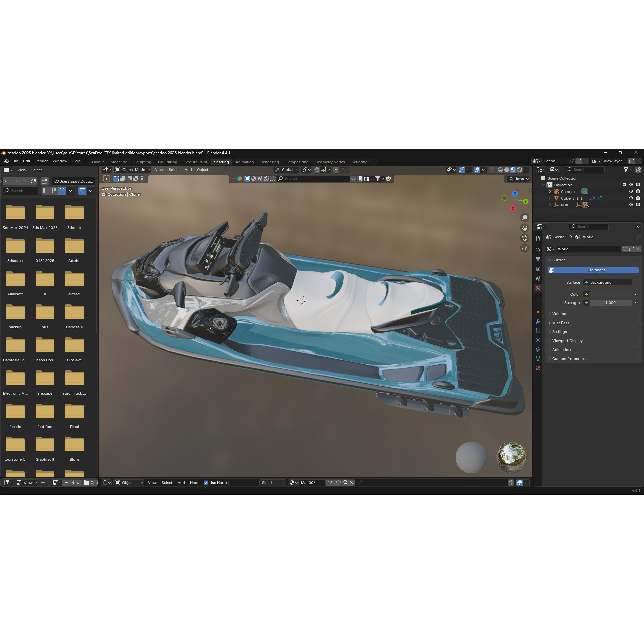
Task: Open the Render properties tab
Action: 538,250
